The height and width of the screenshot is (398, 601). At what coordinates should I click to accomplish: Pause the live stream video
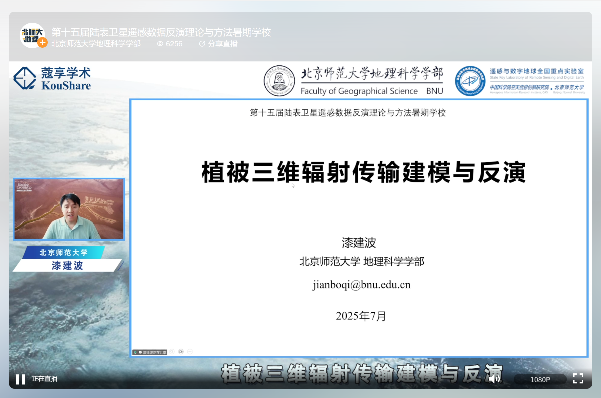(20, 379)
